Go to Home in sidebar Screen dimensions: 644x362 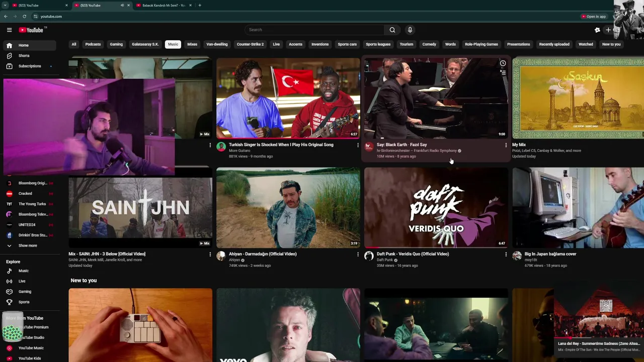(x=30, y=45)
